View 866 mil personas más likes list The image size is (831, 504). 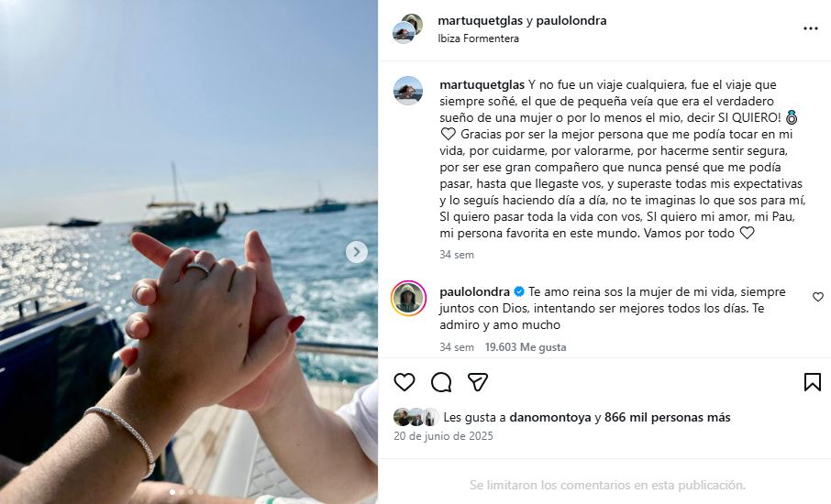[667, 417]
